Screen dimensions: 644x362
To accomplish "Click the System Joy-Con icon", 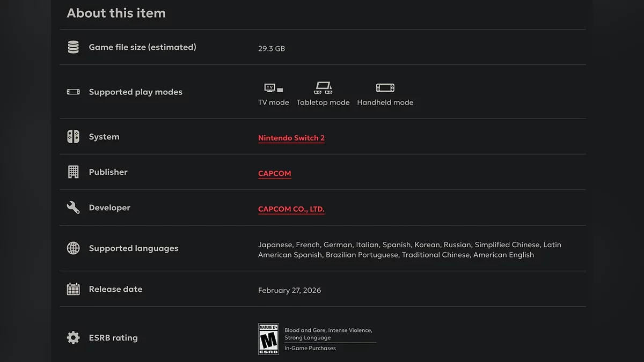I will pos(73,137).
